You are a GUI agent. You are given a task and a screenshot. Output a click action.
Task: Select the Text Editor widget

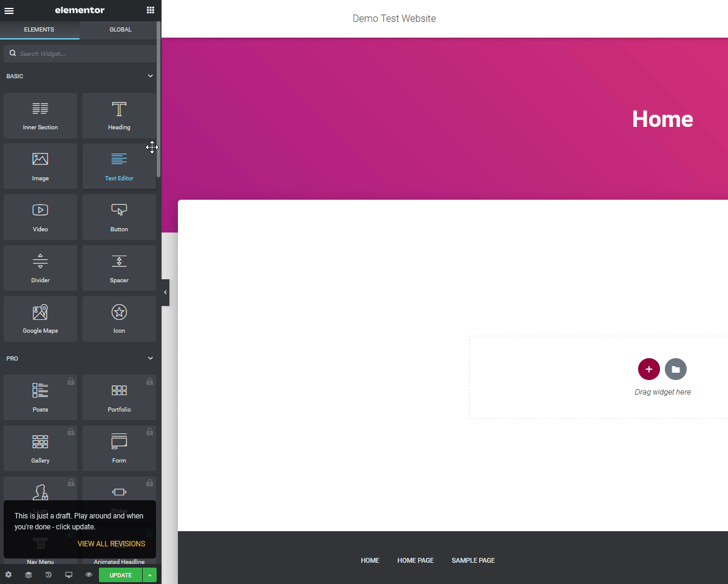120,166
